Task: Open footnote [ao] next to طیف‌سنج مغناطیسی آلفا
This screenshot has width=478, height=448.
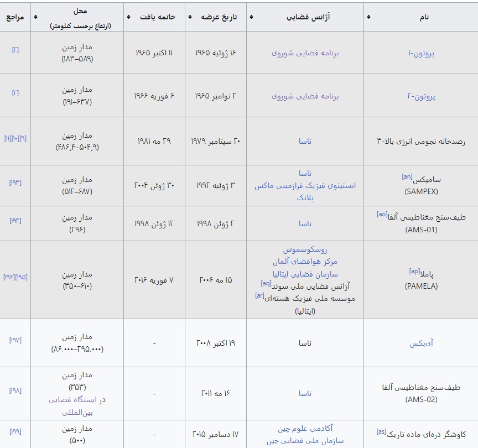Action: [x=382, y=214]
